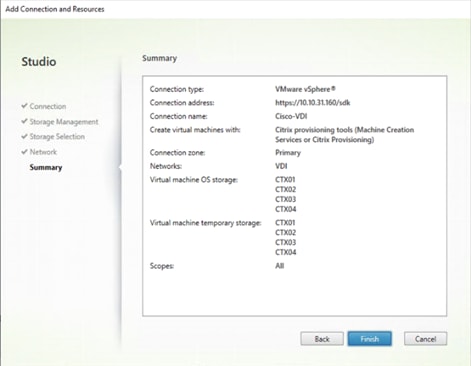
Task: Click CTX01 under Virtual machine OS storage
Action: (x=285, y=180)
